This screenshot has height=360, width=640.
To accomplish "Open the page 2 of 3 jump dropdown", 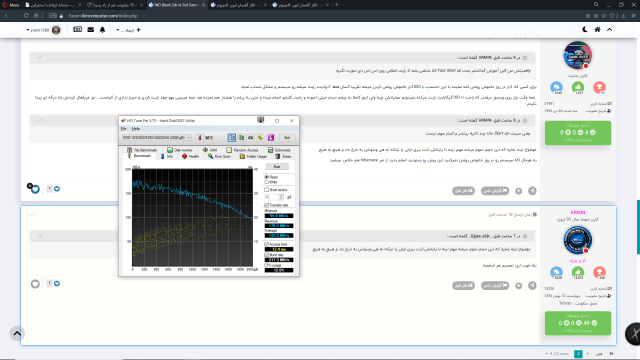I will pyautogui.click(x=557, y=353).
